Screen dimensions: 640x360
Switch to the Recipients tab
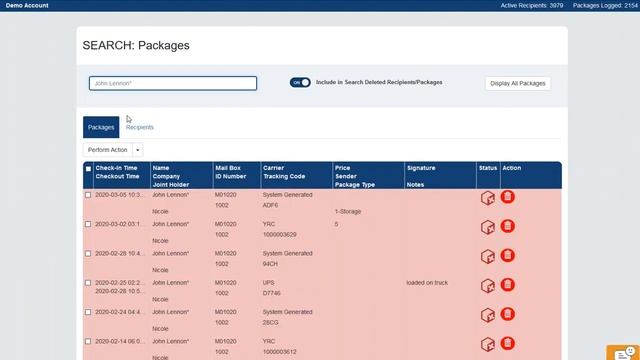click(140, 127)
